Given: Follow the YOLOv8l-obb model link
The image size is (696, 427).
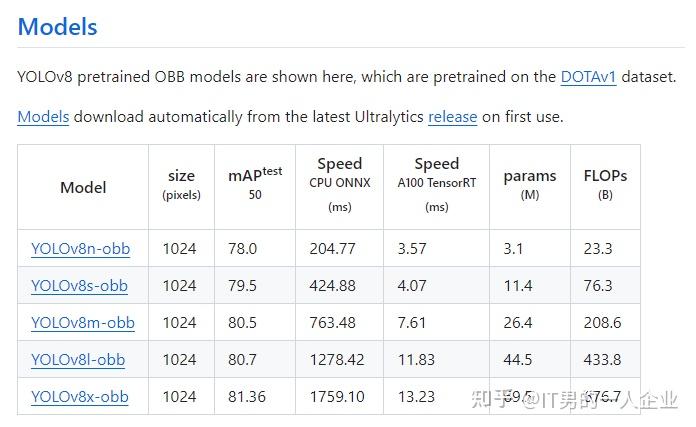Looking at the screenshot, I should tap(78, 359).
